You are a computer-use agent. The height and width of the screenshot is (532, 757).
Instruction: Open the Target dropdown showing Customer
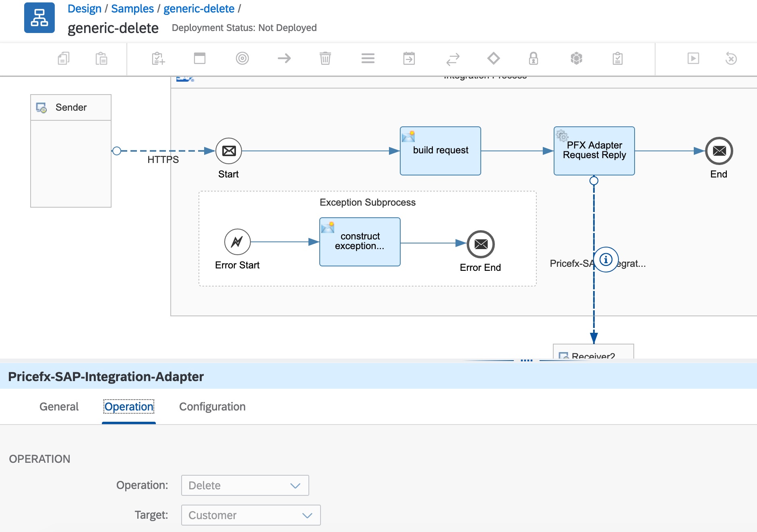click(x=250, y=515)
